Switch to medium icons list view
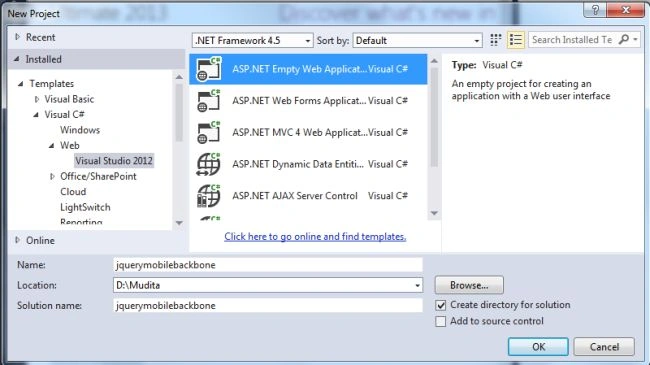650x365 pixels. 516,40
